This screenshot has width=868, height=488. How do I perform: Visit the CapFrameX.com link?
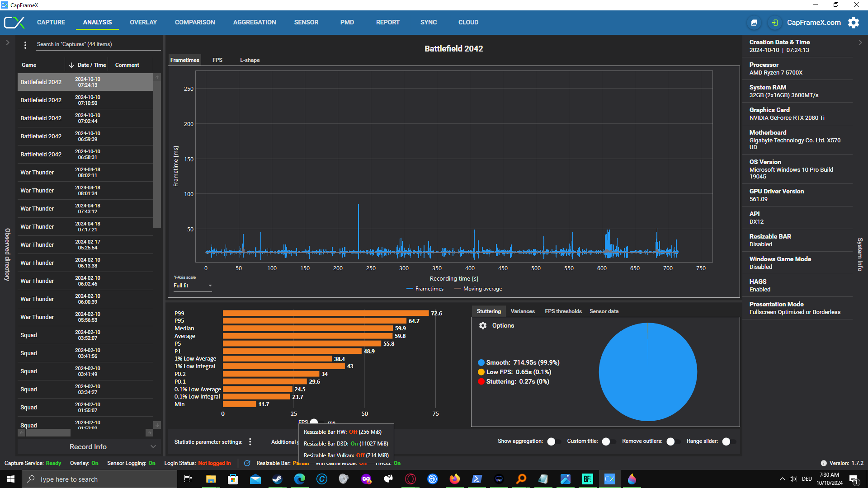pyautogui.click(x=814, y=23)
